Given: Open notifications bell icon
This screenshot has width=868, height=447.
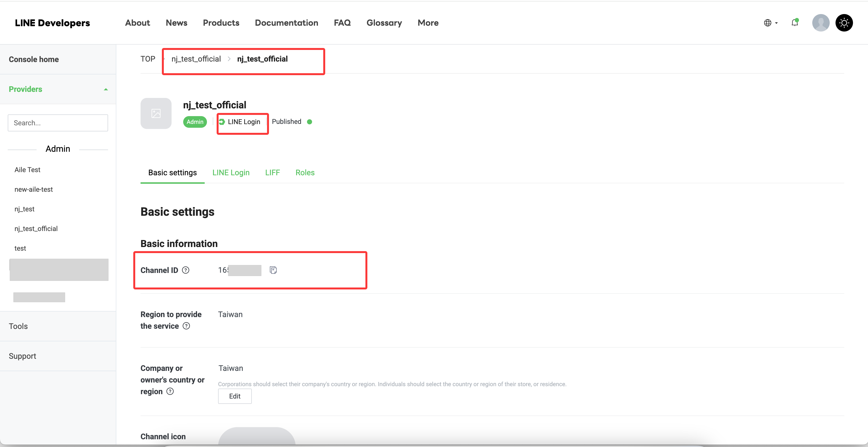Looking at the screenshot, I should [x=795, y=23].
